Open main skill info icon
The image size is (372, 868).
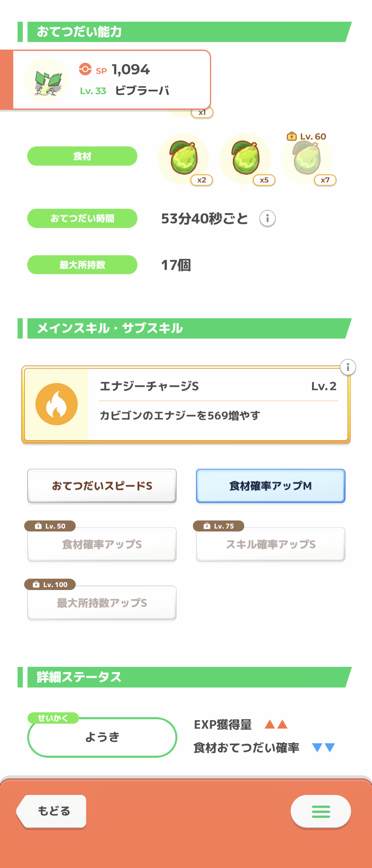point(348,367)
